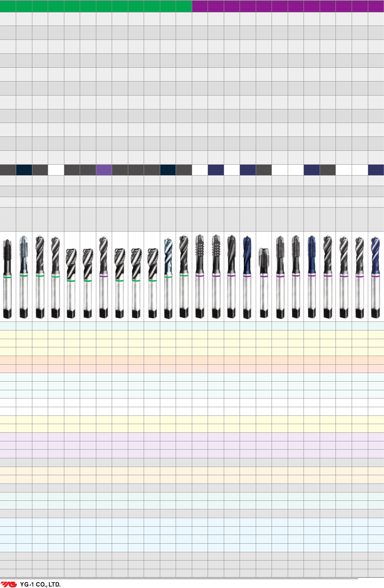Viewport: 384px width, 588px height.
Task: Click the 'YG-1 CO., LTD.' footer text
Action: [x=40, y=585]
